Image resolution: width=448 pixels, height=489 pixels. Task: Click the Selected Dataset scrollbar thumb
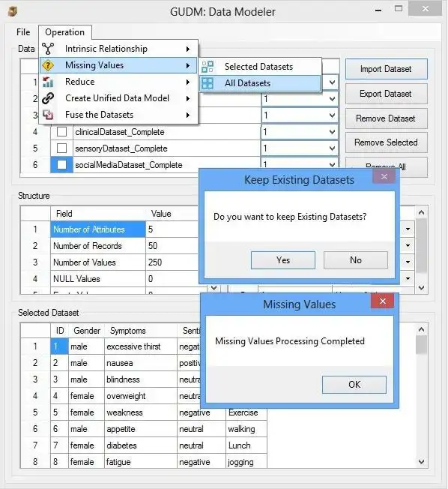[422, 344]
